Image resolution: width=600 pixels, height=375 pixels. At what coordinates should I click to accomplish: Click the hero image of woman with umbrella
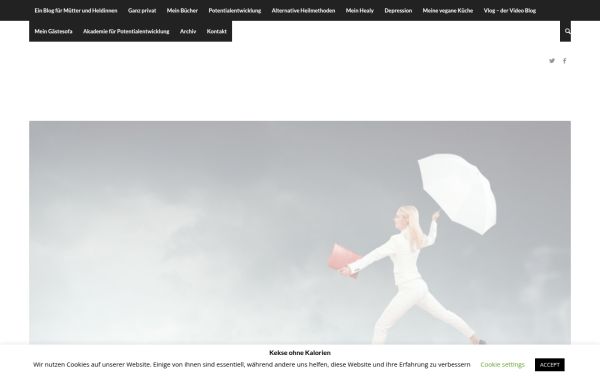pos(300,233)
